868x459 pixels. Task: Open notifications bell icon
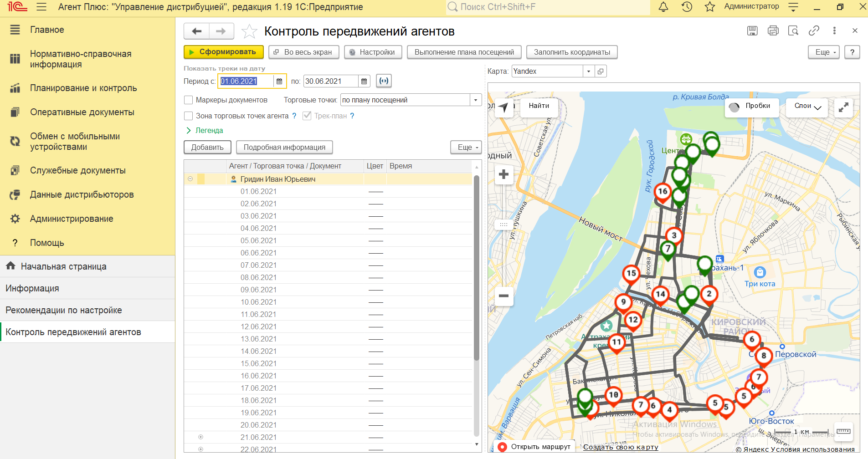[663, 7]
